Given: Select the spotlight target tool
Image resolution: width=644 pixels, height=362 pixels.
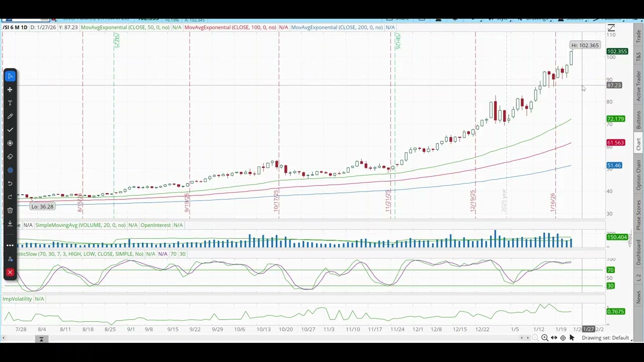Looking at the screenshot, I should pos(10,143).
